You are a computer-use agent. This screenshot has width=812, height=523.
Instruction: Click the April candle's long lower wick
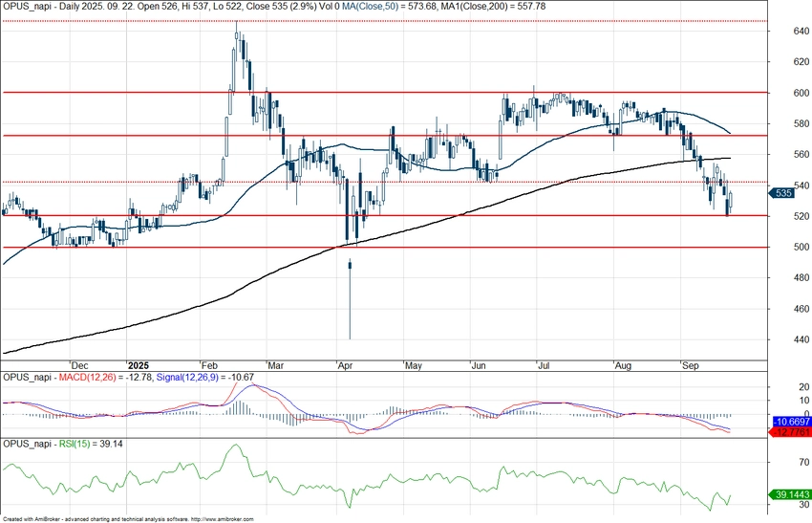(350, 306)
